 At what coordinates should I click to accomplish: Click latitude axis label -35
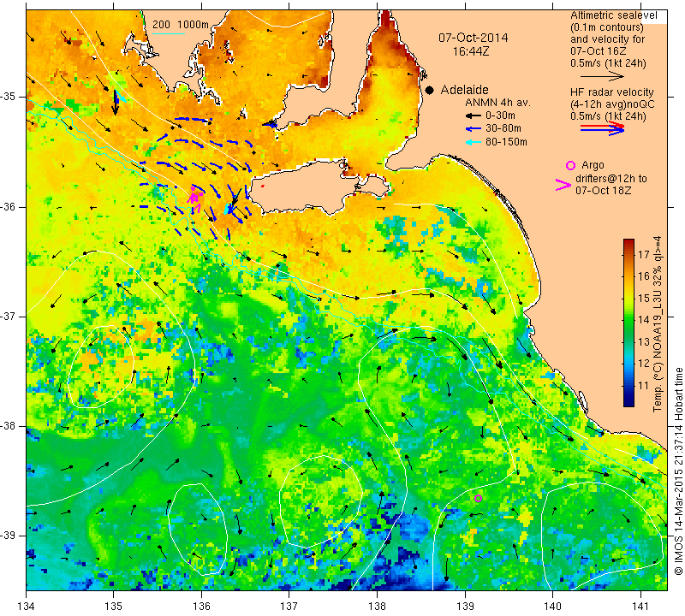[x=9, y=97]
